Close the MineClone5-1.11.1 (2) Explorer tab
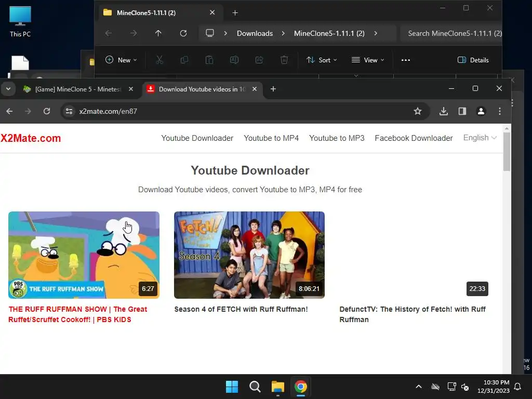 [212, 12]
